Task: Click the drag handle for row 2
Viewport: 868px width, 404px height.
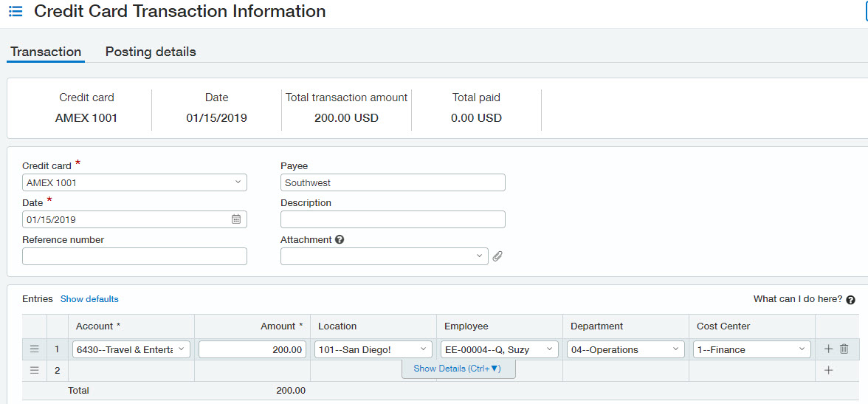Action: point(34,371)
